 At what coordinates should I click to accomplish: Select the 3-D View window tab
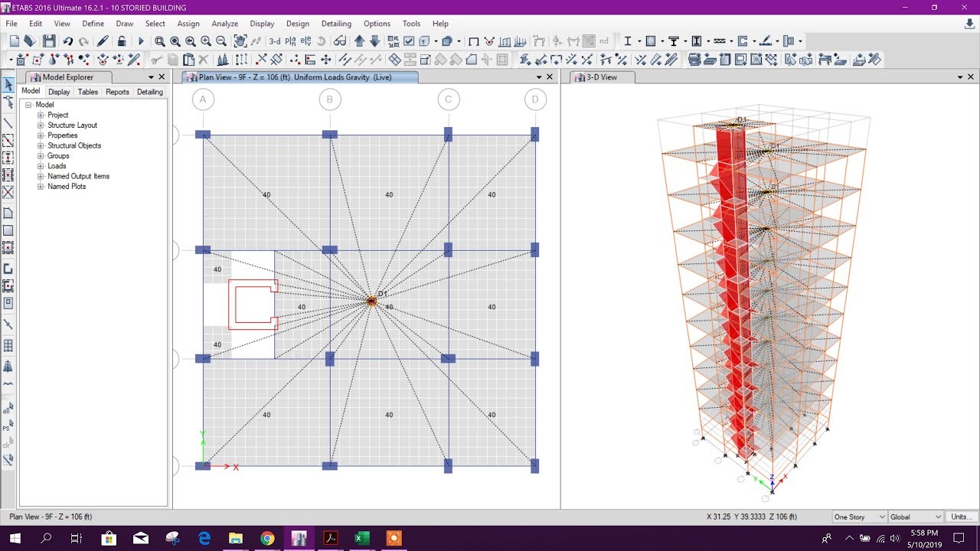[602, 77]
